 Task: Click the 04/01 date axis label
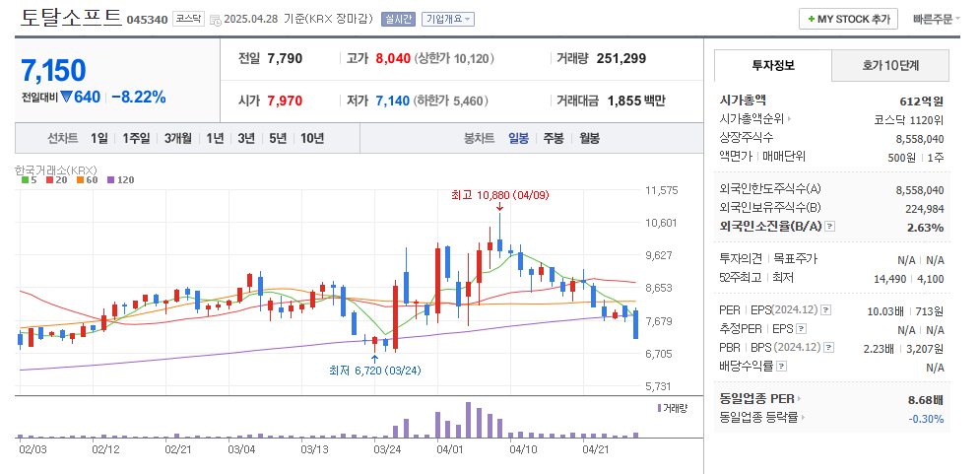point(449,449)
